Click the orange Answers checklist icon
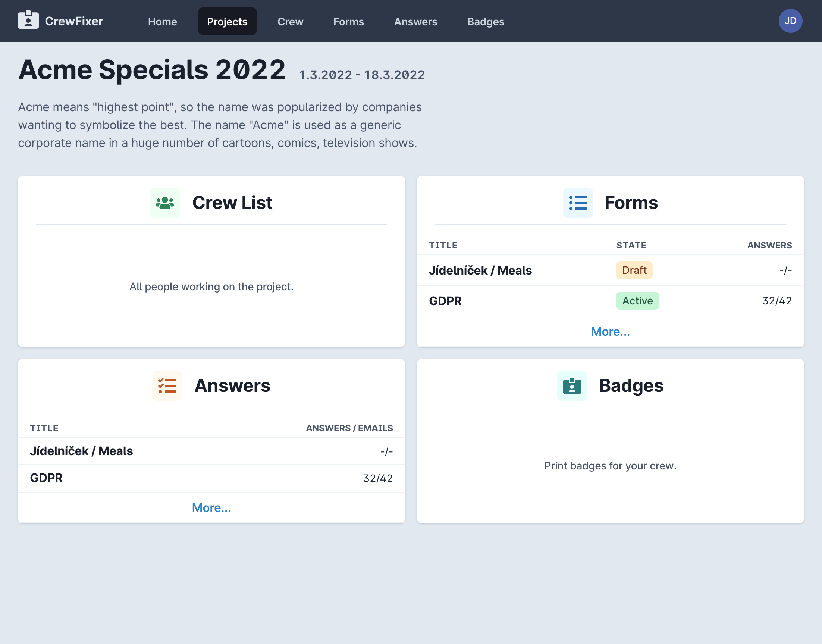 (167, 386)
